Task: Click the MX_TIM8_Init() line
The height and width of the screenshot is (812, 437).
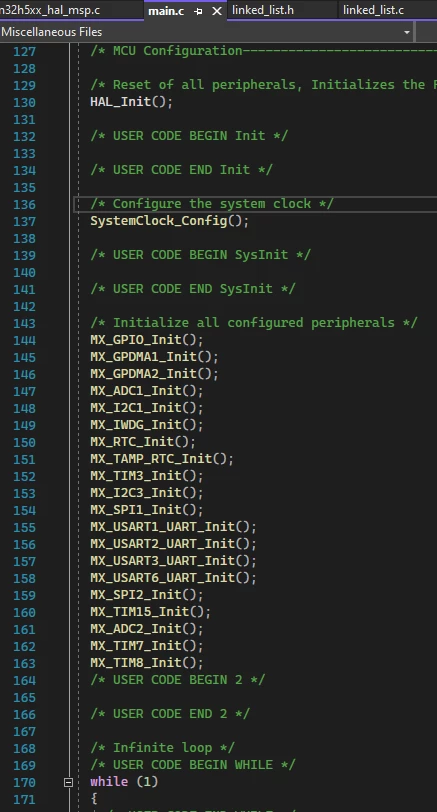Action: point(147,662)
